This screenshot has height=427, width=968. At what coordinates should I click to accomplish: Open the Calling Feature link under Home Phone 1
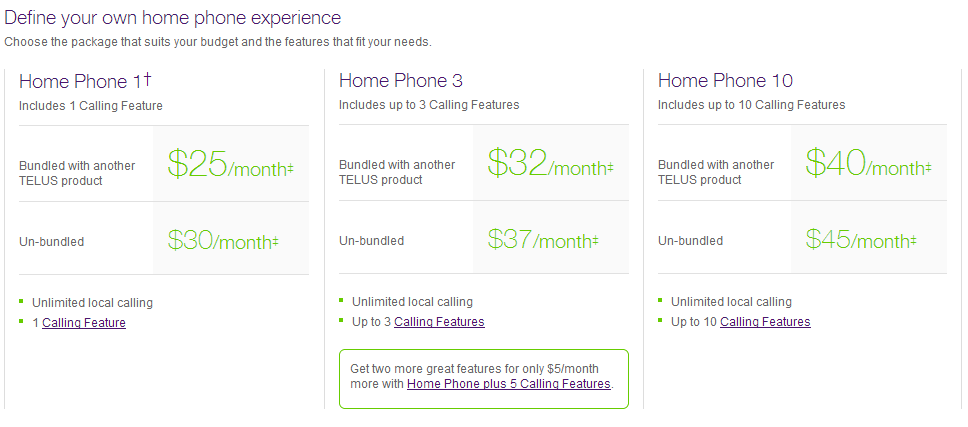pos(84,322)
